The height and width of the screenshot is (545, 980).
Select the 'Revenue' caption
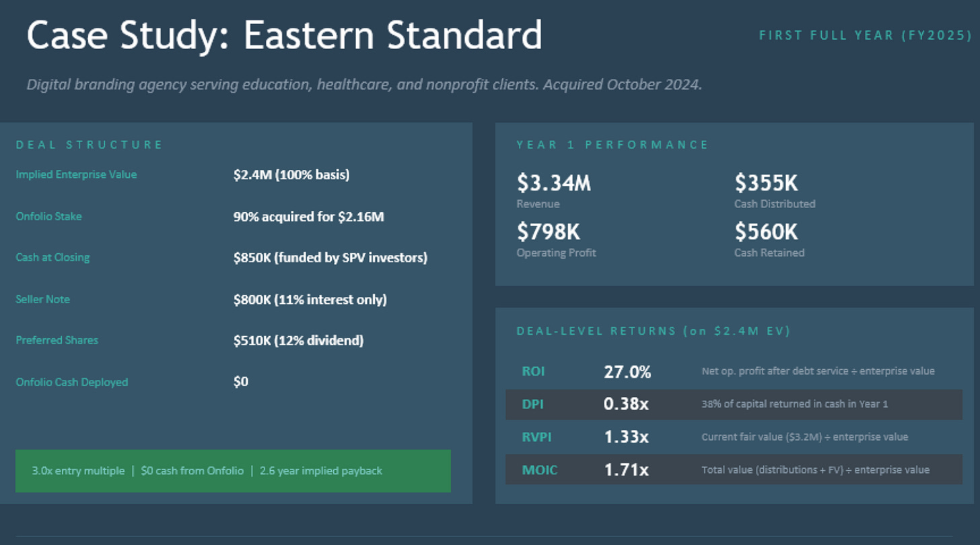pos(538,204)
